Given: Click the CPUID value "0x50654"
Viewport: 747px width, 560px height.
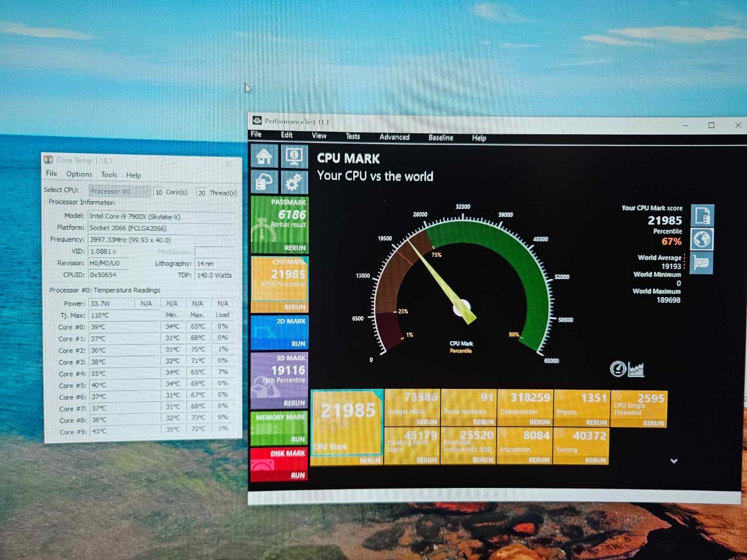Looking at the screenshot, I should [x=109, y=275].
